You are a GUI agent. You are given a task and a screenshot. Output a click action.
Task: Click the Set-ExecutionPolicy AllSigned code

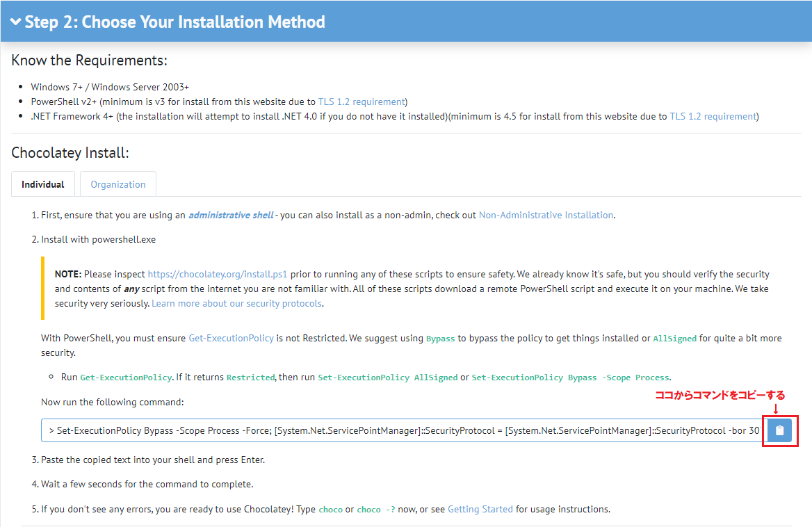tap(388, 378)
